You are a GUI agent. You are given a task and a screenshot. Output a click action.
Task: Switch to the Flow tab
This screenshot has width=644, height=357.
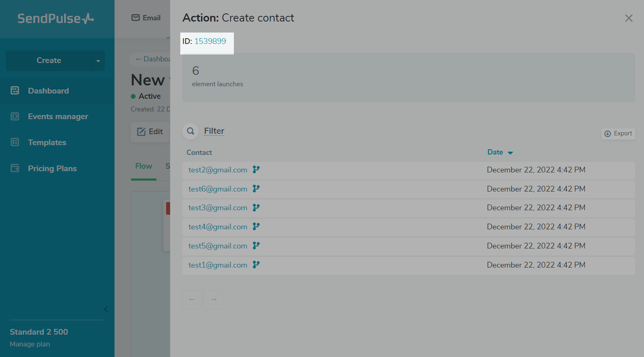pos(143,166)
